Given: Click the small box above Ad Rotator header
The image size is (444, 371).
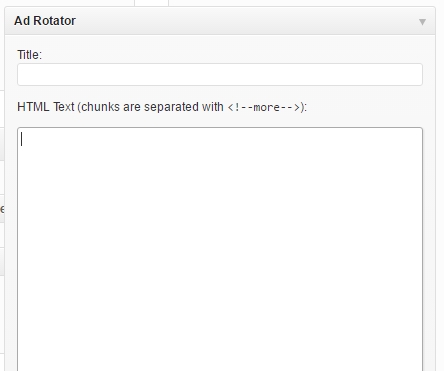Looking at the screenshot, I should (152, 3).
